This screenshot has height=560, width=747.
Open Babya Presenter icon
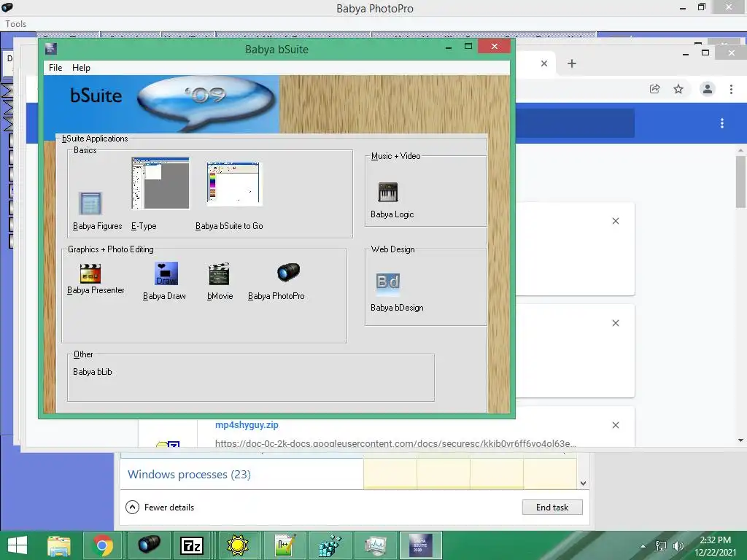[90, 273]
